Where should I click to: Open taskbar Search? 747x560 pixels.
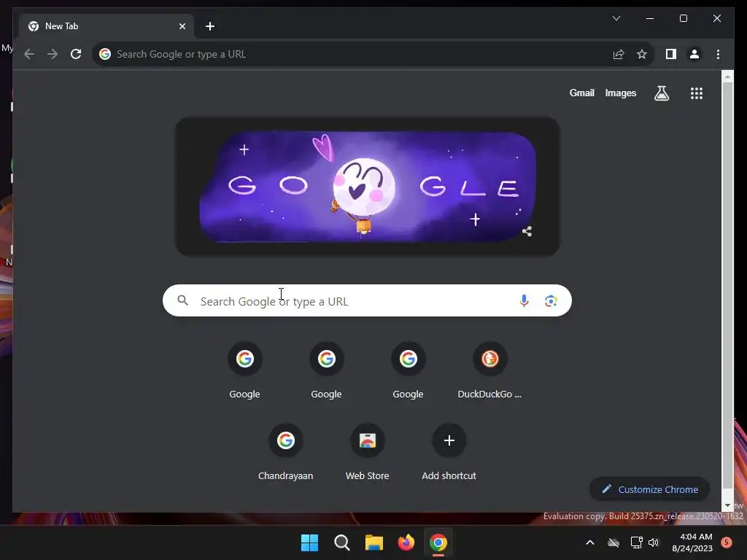pyautogui.click(x=342, y=542)
